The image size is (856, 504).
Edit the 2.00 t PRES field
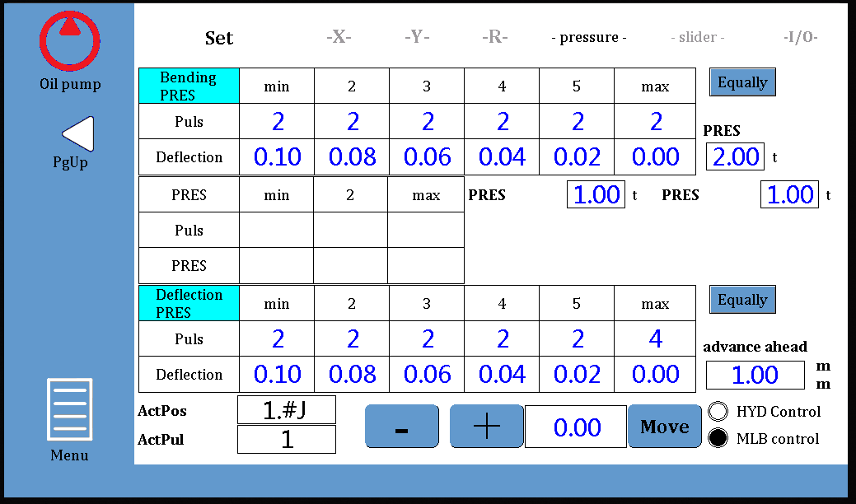[x=735, y=156]
